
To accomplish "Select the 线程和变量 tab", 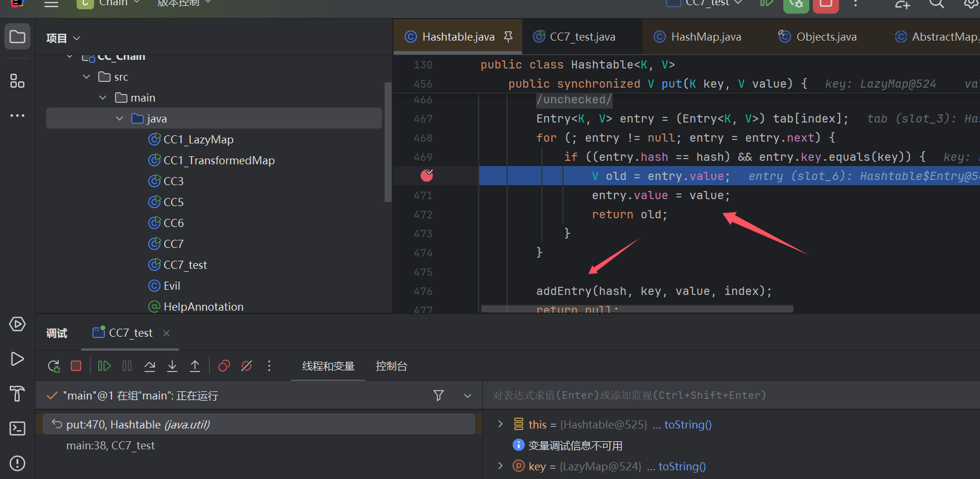I will tap(328, 366).
